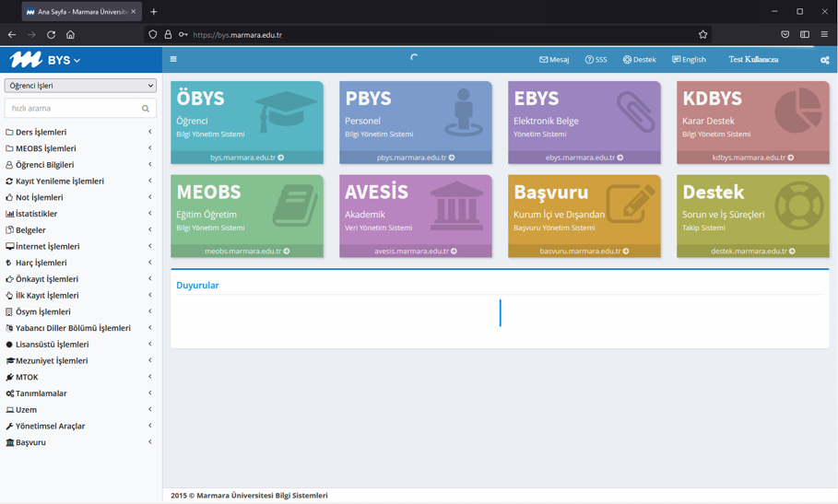Expand Öğrenci Bilgileri in the sidebar
Image resolution: width=838 pixels, height=504 pixels.
[80, 164]
